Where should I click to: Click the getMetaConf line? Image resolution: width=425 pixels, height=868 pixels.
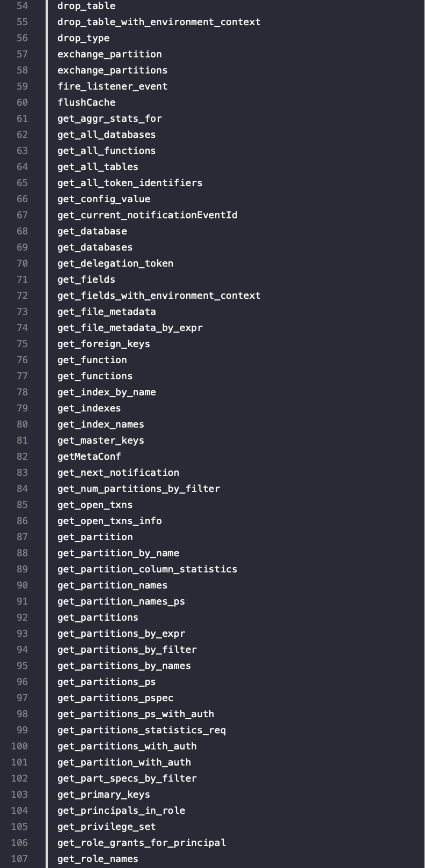coord(89,457)
